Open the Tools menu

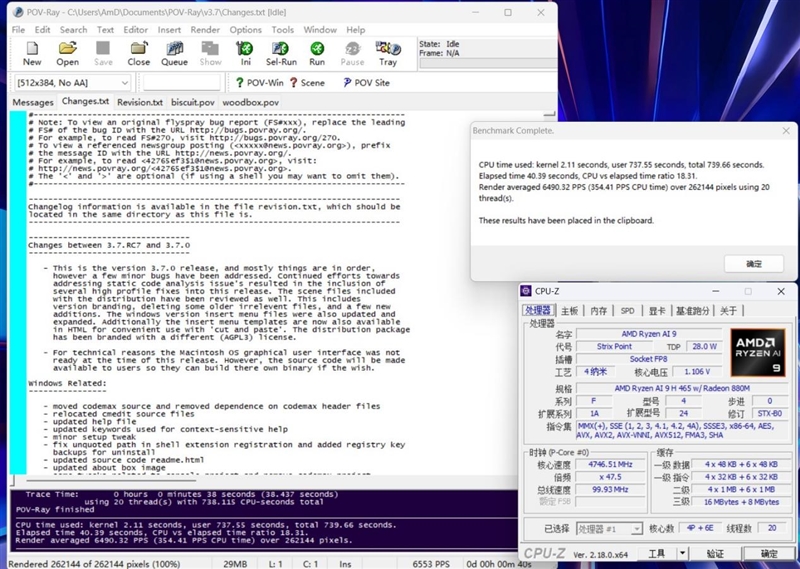coord(283,30)
